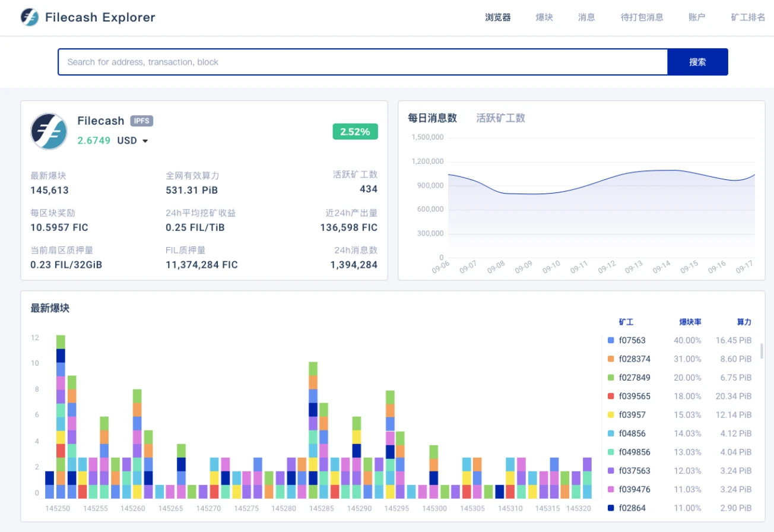Screen dimensions: 774x532
Task: Click the f03957 legend color swatch
Action: pyautogui.click(x=611, y=415)
